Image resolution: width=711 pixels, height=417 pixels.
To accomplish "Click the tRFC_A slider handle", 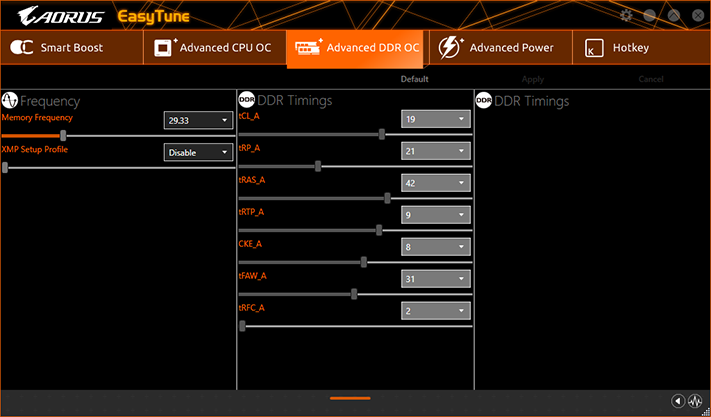I will (x=242, y=326).
